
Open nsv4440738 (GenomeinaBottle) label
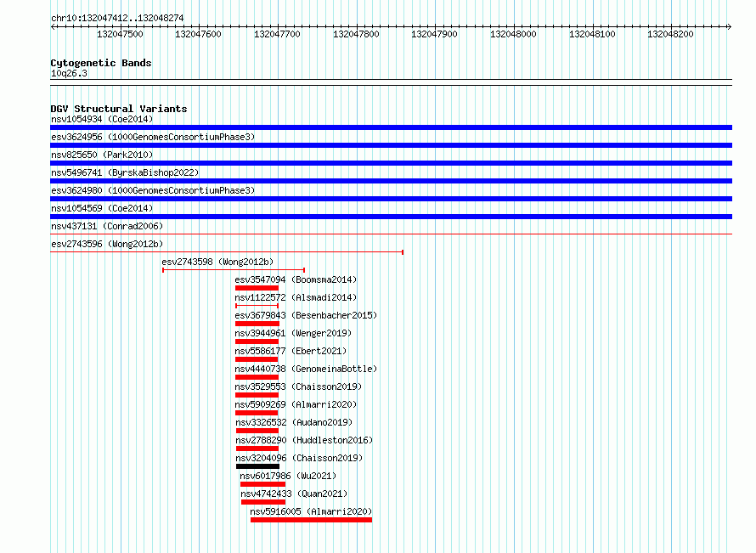pos(306,369)
